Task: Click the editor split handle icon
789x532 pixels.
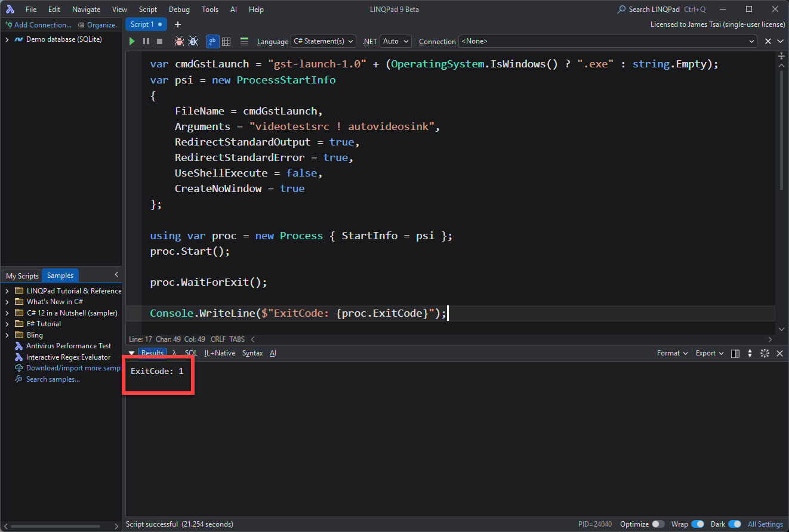Action: 782,55
